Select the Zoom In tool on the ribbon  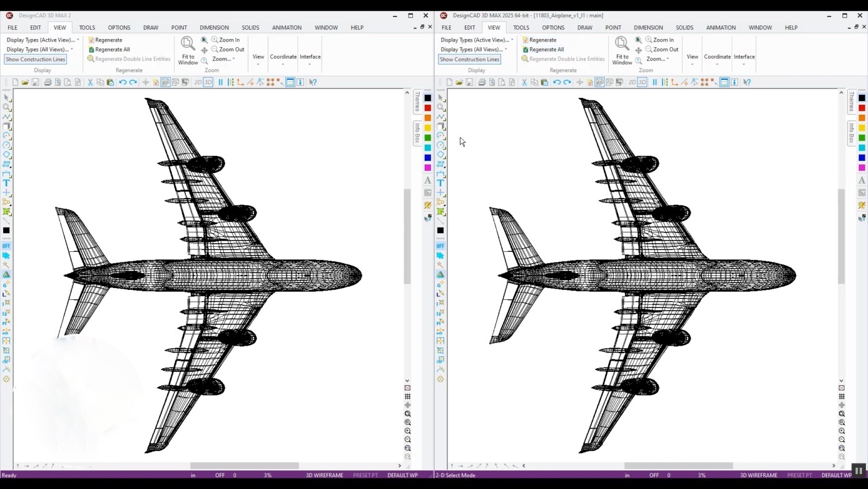pyautogui.click(x=226, y=39)
